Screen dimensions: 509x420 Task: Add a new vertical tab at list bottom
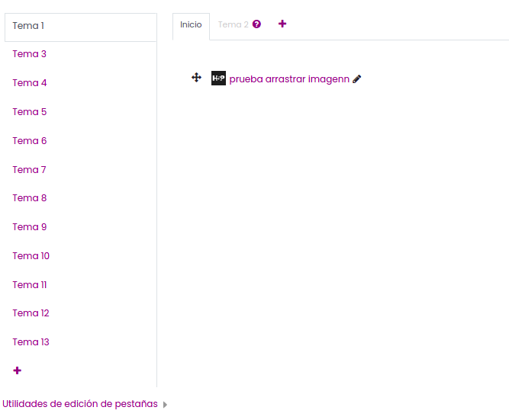pyautogui.click(x=18, y=370)
